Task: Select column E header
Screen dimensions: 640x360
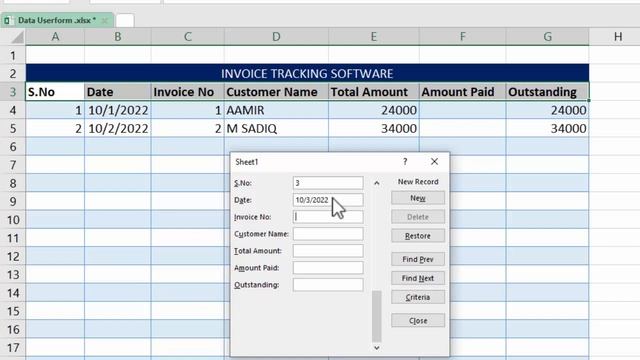Action: 373,37
